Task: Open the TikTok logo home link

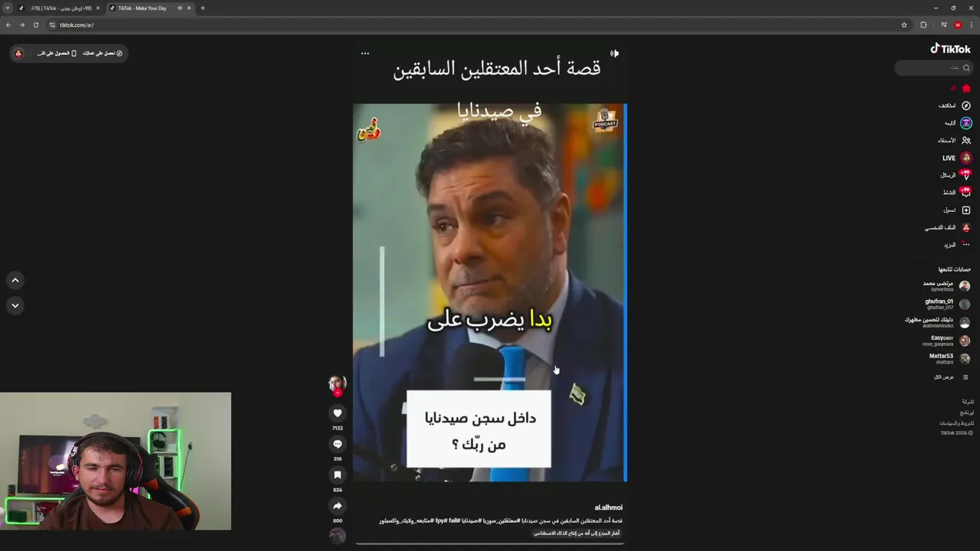Action: click(950, 49)
